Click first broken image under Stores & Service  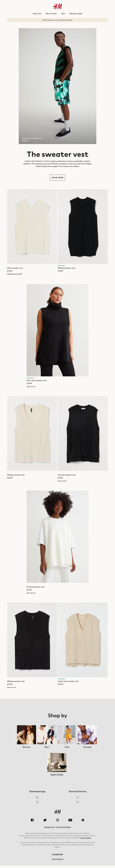point(77,797)
